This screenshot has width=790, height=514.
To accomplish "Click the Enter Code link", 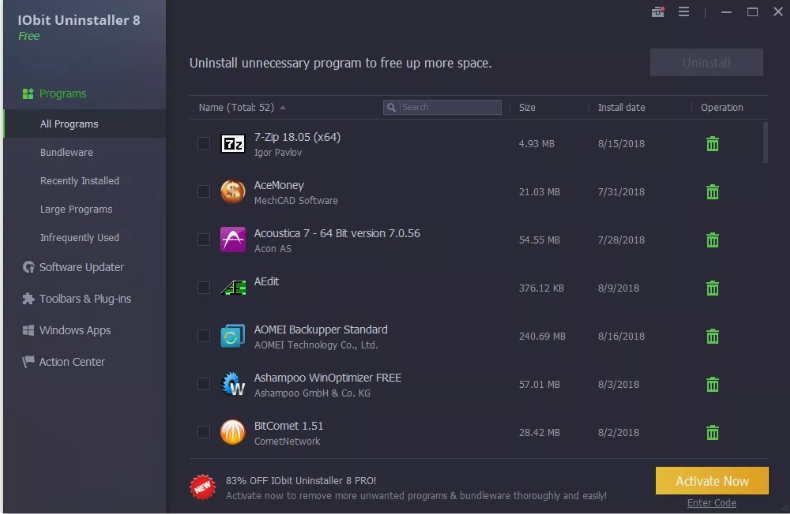I will [711, 503].
